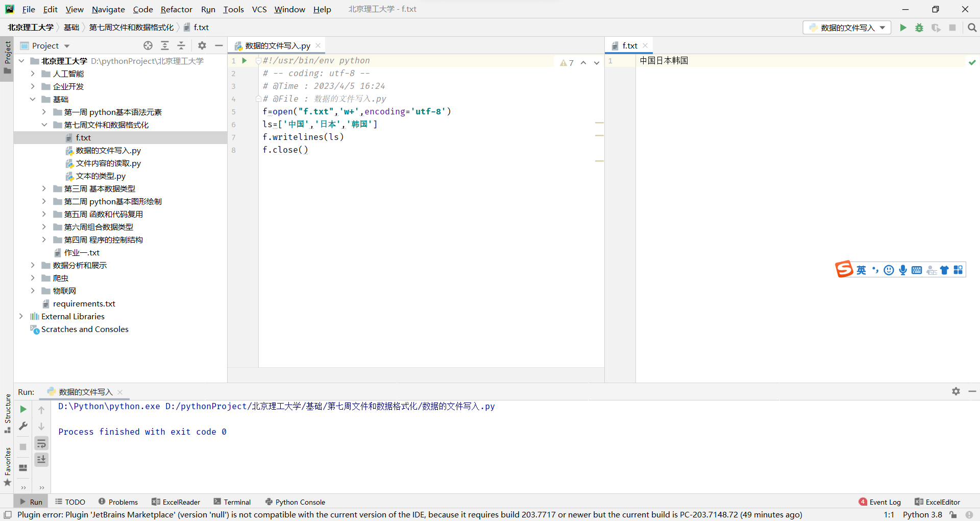The width and height of the screenshot is (980, 521).
Task: Start debugging with the bug icon
Action: click(x=919, y=28)
